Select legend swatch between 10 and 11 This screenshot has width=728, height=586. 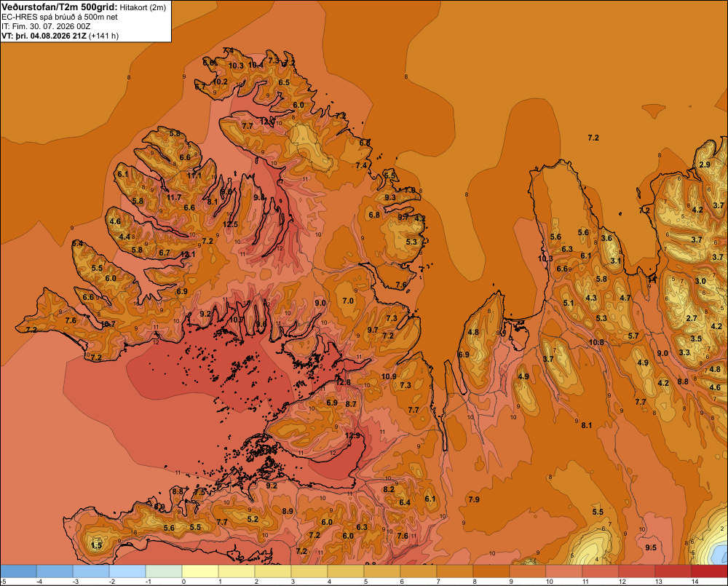point(564,571)
